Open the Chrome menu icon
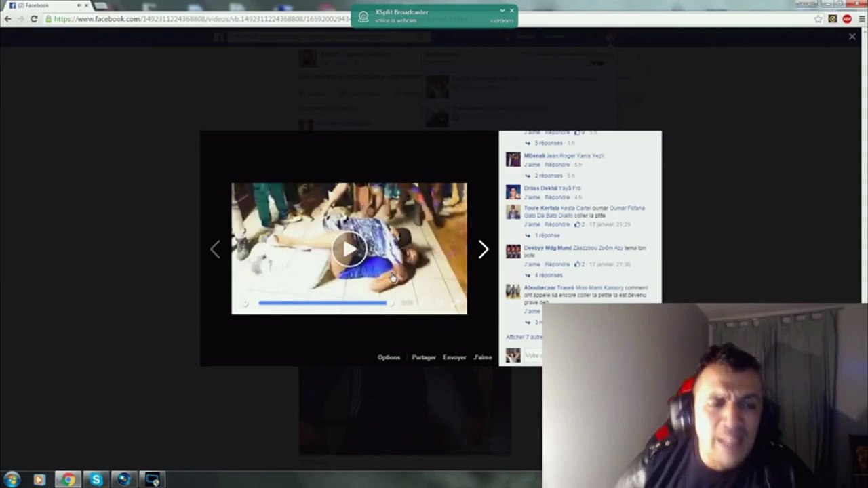Screen dimensions: 868x488 [861, 19]
